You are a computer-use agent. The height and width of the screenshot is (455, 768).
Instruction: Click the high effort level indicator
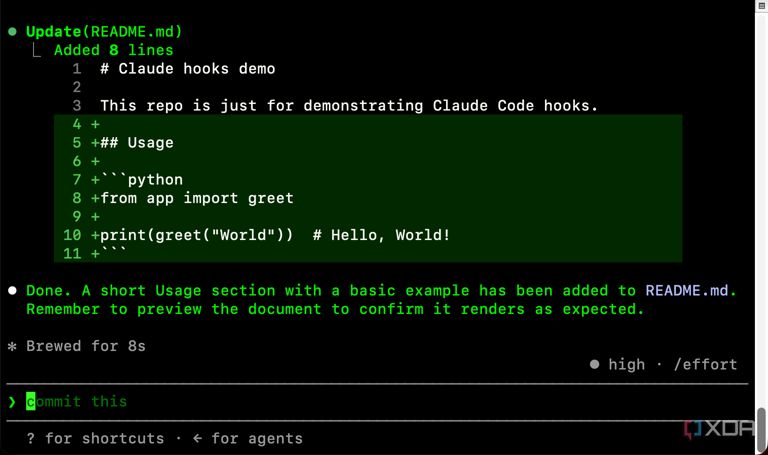[626, 364]
